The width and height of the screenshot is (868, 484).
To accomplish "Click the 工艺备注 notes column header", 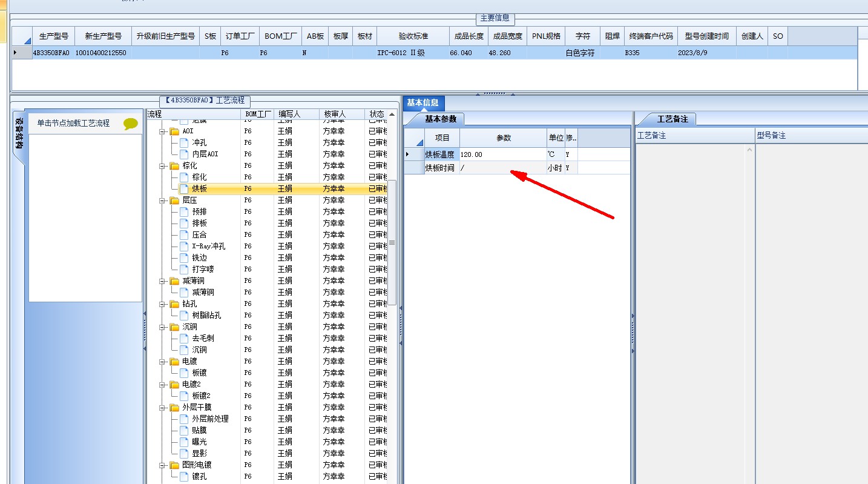I will click(694, 136).
